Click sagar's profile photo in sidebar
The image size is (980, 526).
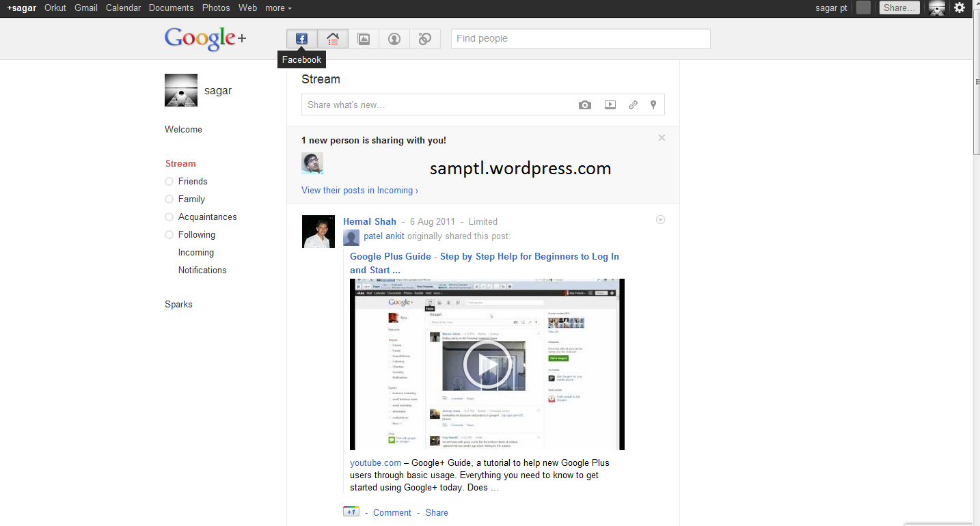181,90
